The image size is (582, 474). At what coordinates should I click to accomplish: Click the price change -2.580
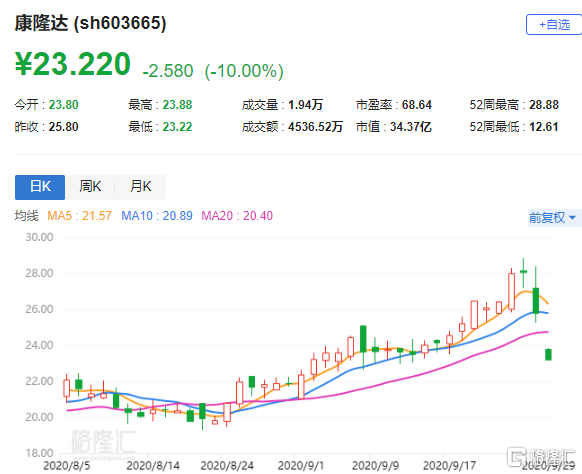coord(168,71)
